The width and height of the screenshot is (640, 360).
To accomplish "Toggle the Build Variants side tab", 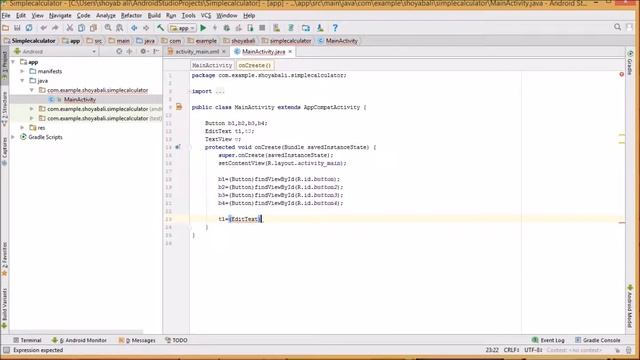I will (4, 308).
